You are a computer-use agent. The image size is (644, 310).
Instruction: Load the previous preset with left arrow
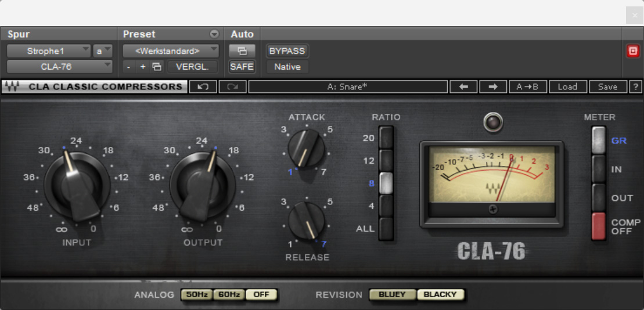[463, 87]
